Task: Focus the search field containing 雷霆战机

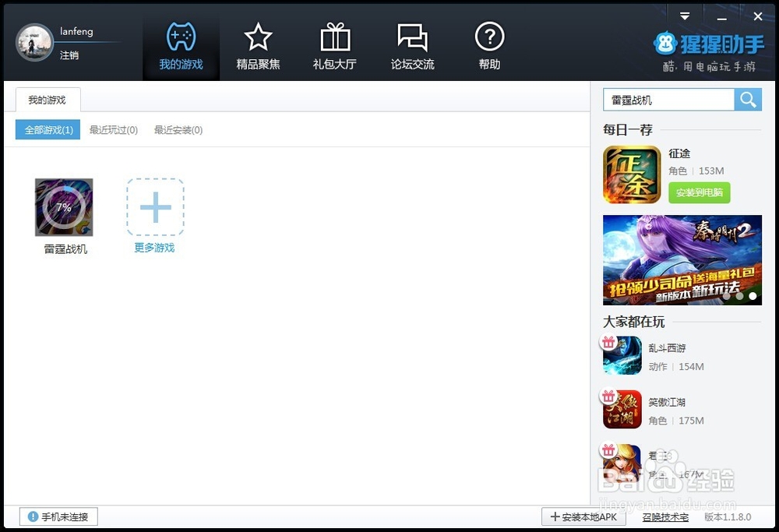Action: [x=668, y=100]
